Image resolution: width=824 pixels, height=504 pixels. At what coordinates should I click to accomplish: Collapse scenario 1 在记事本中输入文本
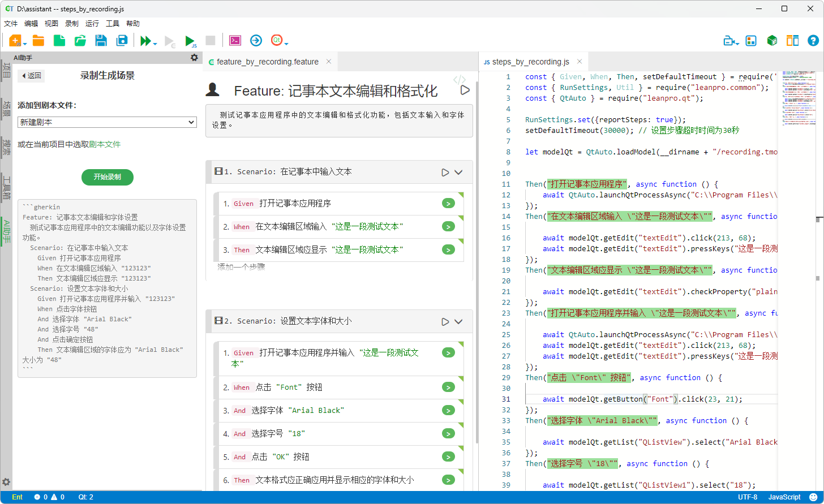click(x=458, y=172)
